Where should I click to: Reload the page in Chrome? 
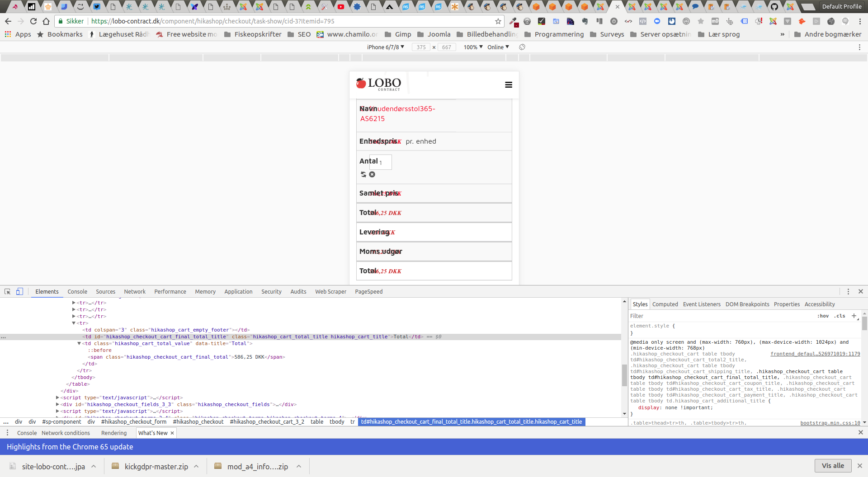[x=33, y=21]
